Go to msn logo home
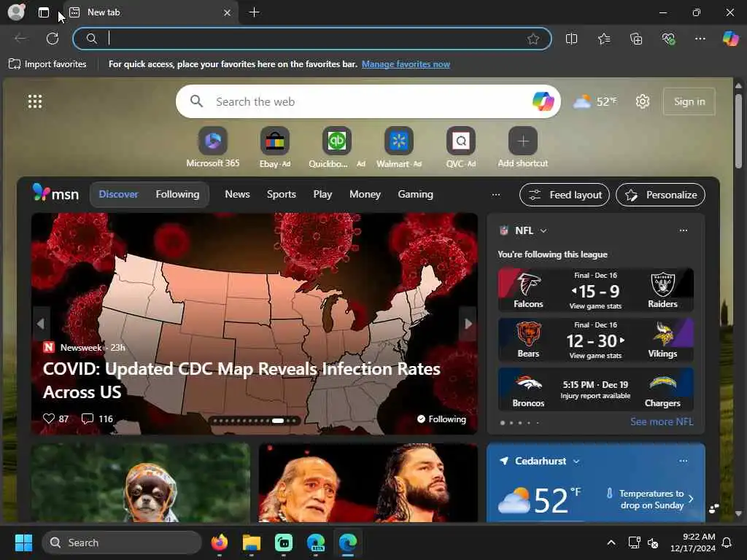The image size is (747, 560). 55,193
